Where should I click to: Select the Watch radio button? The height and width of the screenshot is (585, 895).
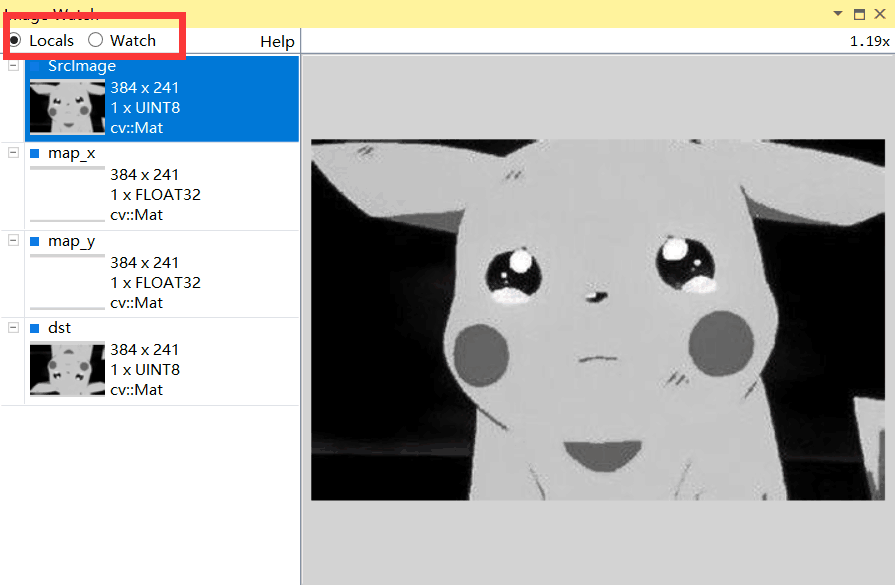click(x=95, y=40)
